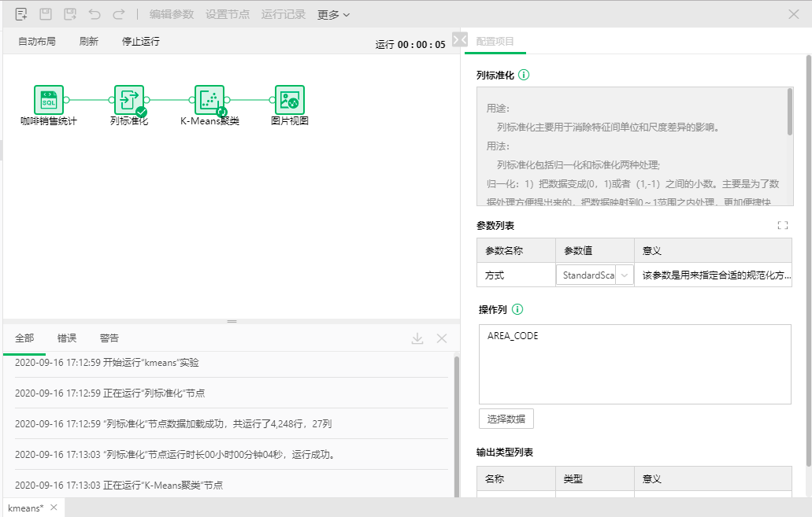Image resolution: width=812 pixels, height=517 pixels.
Task: Download the run log
Action: coord(417,338)
